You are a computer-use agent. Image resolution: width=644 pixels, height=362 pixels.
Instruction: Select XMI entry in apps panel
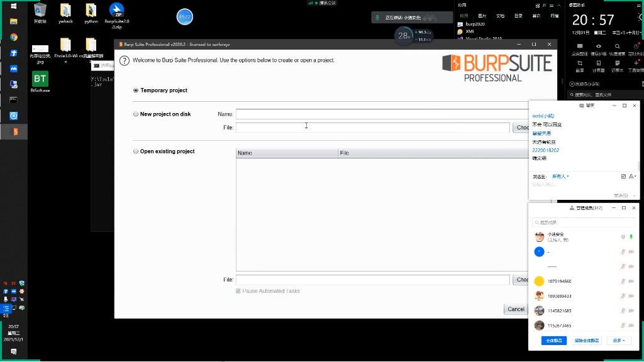click(x=470, y=31)
